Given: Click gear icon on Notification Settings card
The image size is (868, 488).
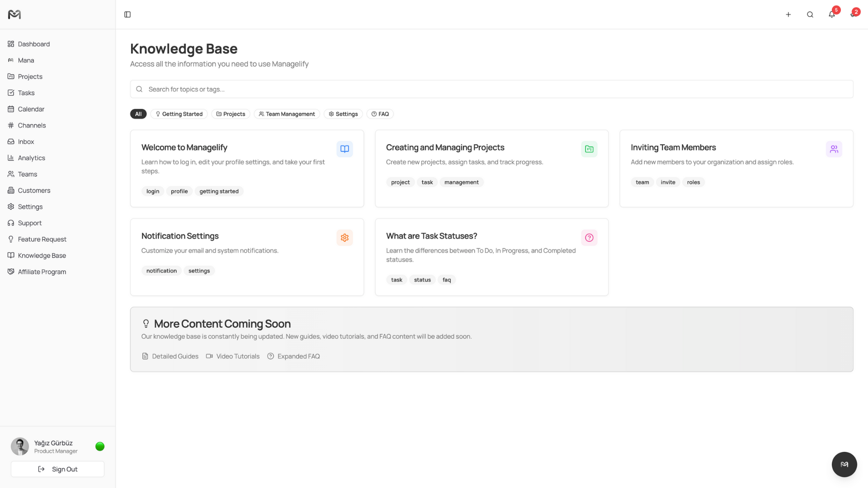Looking at the screenshot, I should (344, 238).
